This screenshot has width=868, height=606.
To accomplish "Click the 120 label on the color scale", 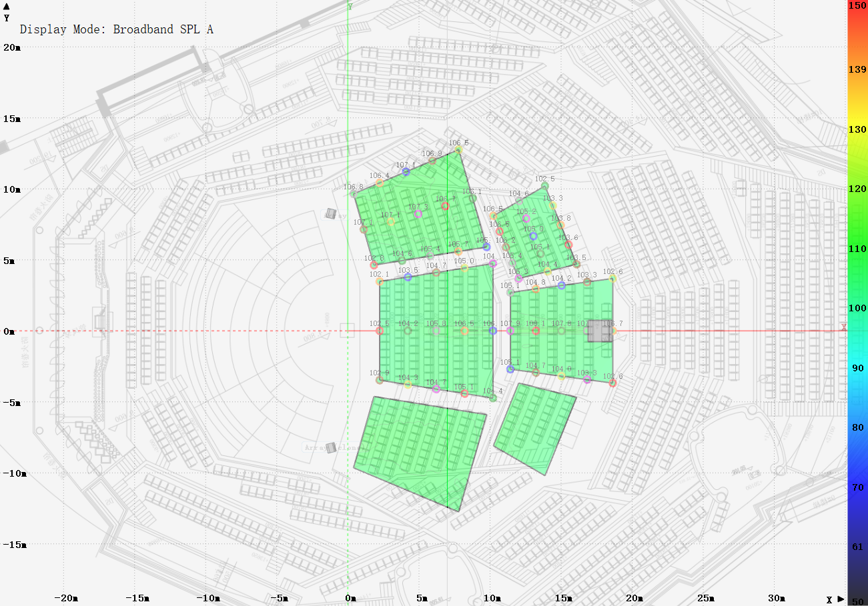I will pyautogui.click(x=857, y=189).
